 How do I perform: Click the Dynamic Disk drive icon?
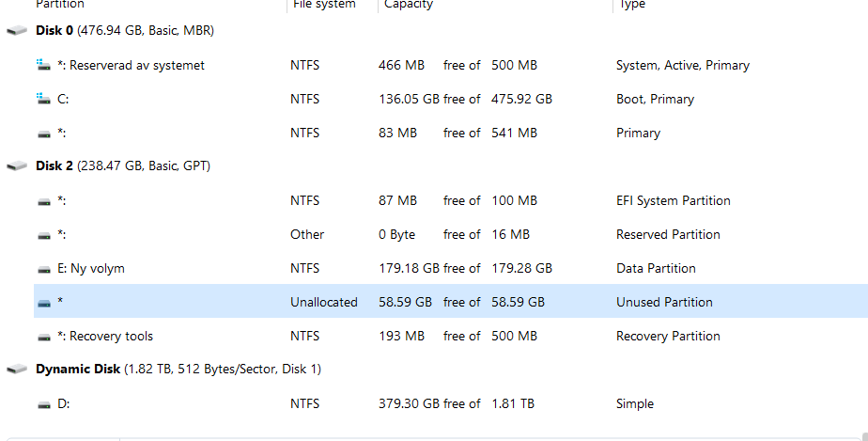pyautogui.click(x=17, y=370)
